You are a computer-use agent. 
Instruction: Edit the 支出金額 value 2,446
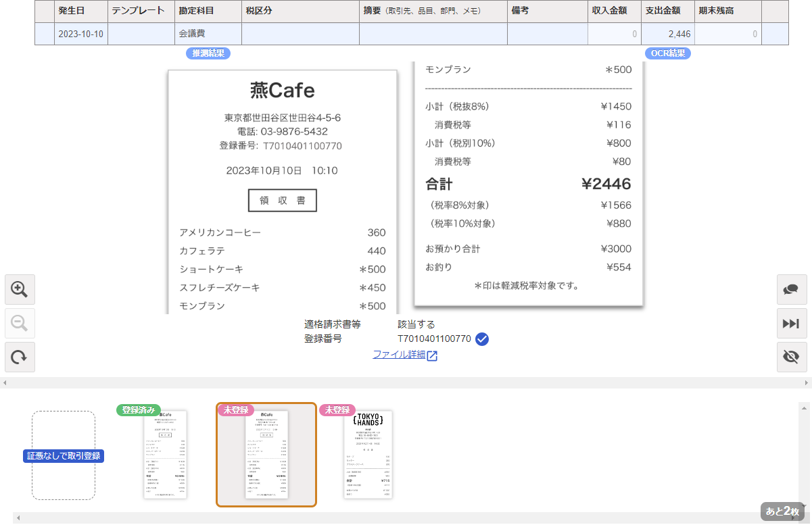[x=668, y=34]
